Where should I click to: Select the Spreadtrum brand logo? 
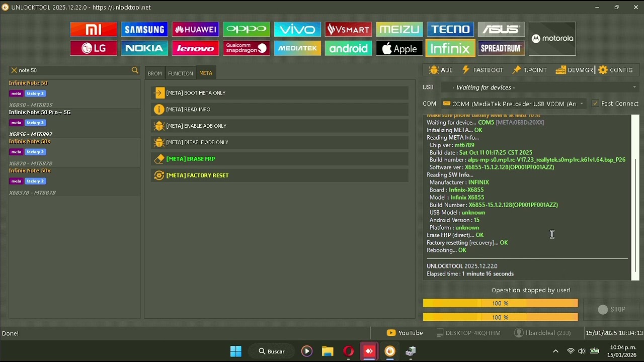pos(501,48)
